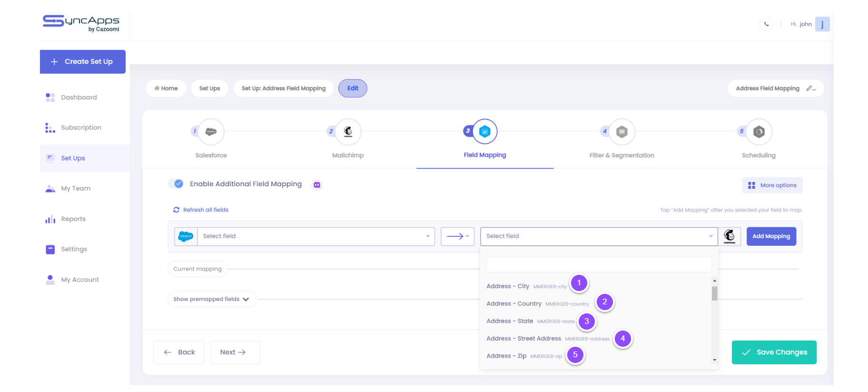
Task: Open the Salesforce Select field dropdown
Action: 316,236
